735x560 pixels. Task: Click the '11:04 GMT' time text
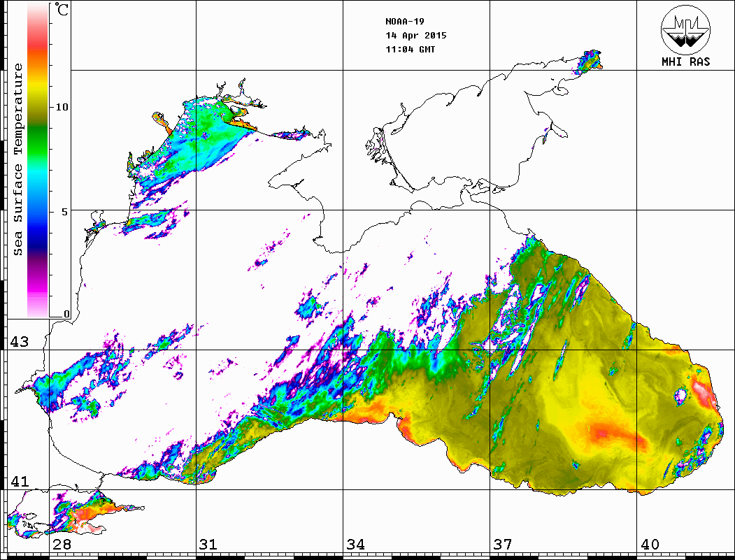click(411, 49)
